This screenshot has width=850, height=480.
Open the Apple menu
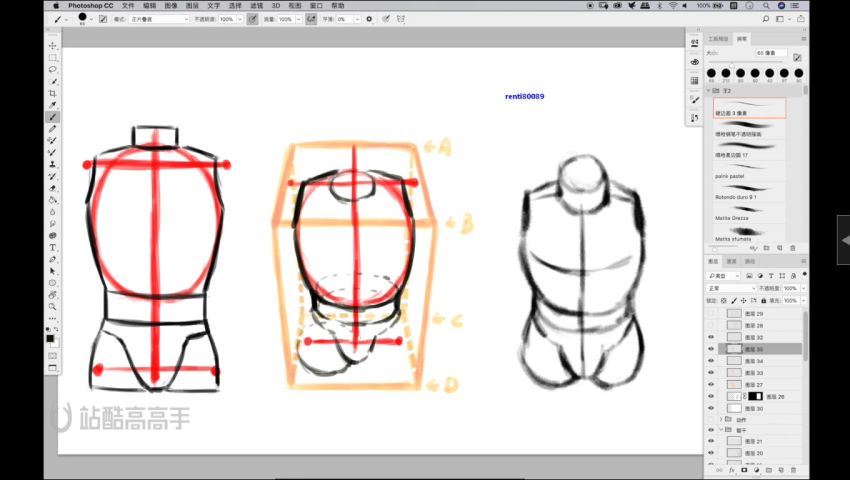[56, 5]
